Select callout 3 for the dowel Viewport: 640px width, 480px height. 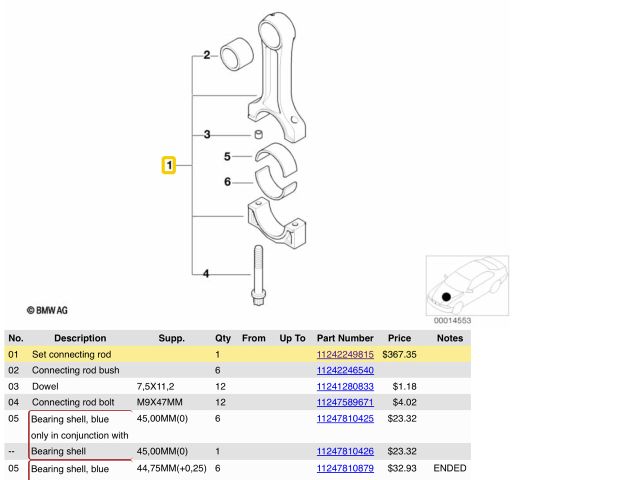point(206,134)
